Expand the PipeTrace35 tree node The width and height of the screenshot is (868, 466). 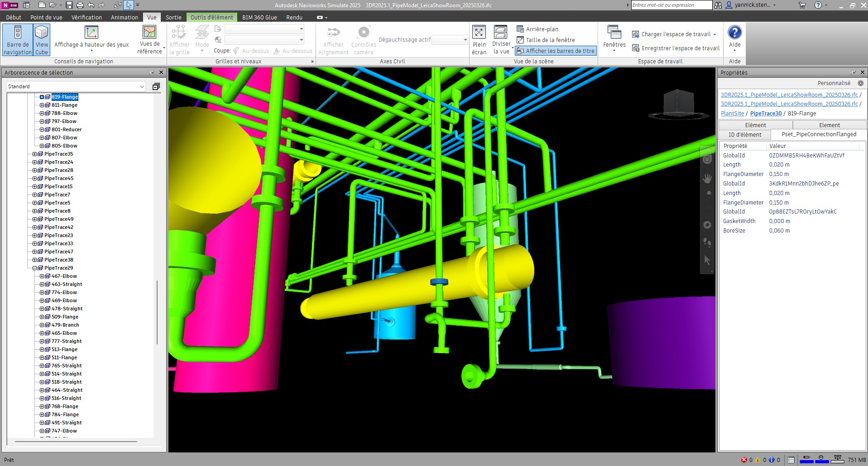point(35,154)
